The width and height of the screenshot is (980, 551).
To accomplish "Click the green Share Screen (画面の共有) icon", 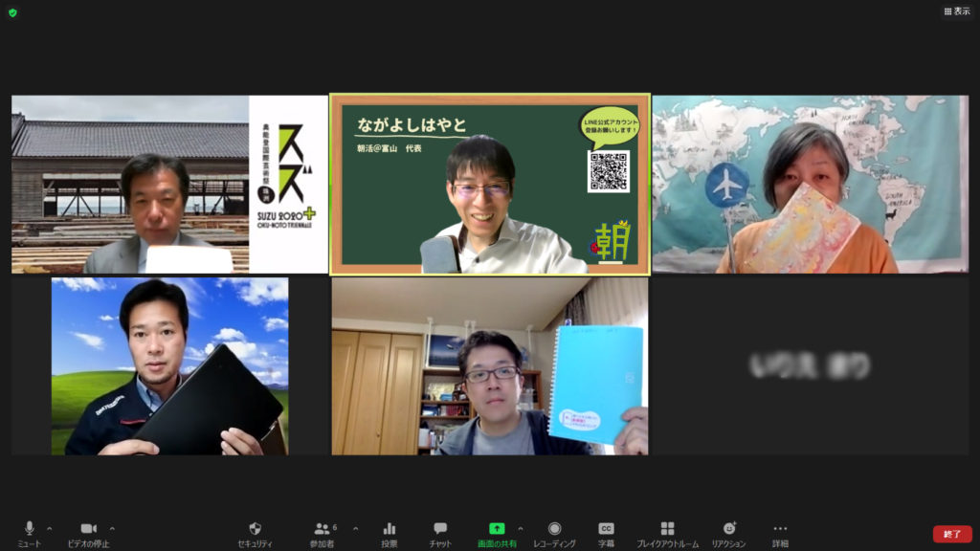I will [x=497, y=529].
